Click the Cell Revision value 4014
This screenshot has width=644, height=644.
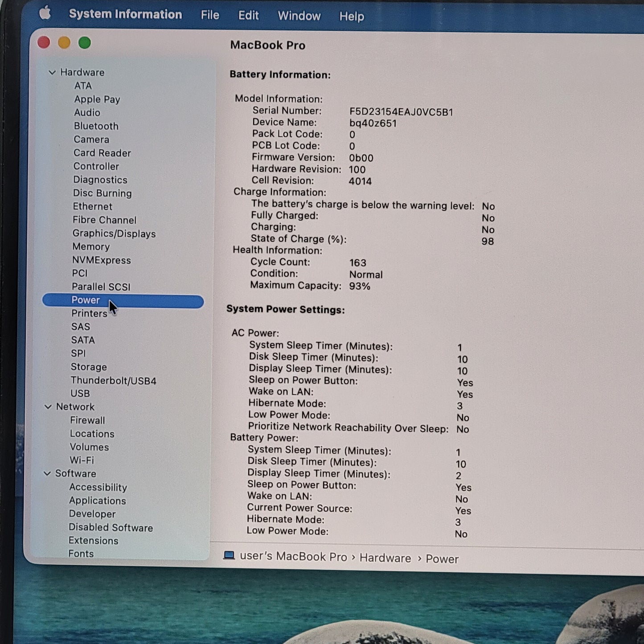tap(360, 181)
